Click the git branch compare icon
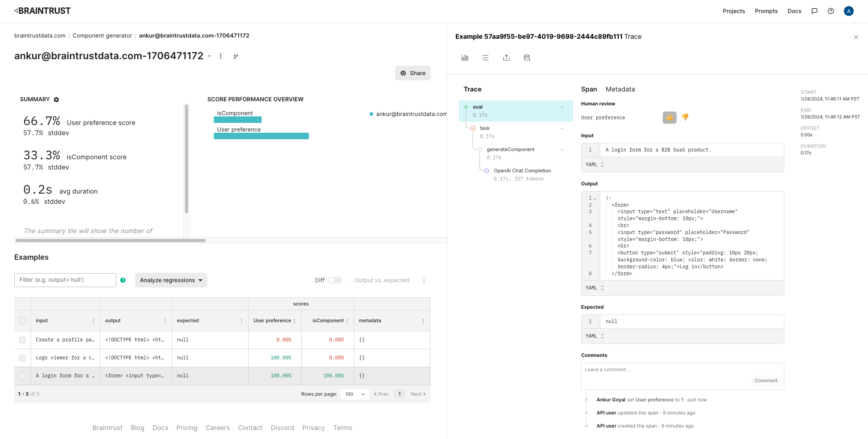 (x=236, y=56)
